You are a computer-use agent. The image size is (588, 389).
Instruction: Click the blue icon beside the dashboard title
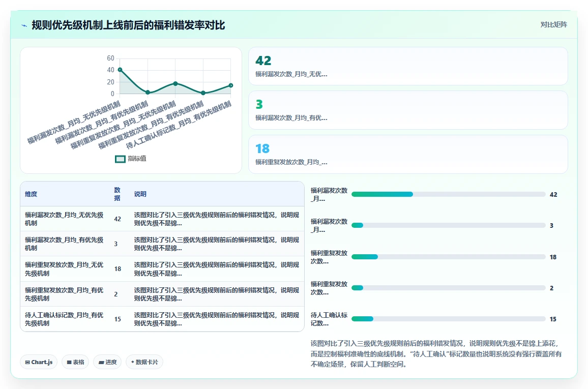[x=24, y=25]
